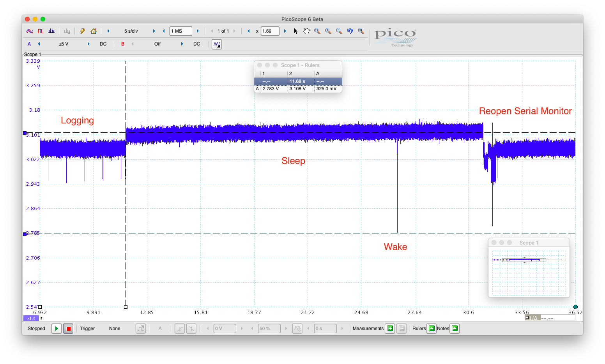Toggle the Rulers panel

[432, 329]
